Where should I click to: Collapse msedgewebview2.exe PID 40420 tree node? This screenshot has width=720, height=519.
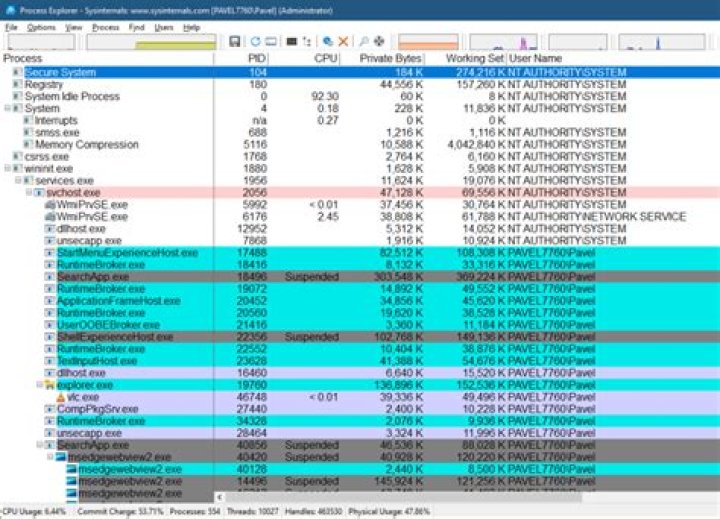(x=51, y=457)
